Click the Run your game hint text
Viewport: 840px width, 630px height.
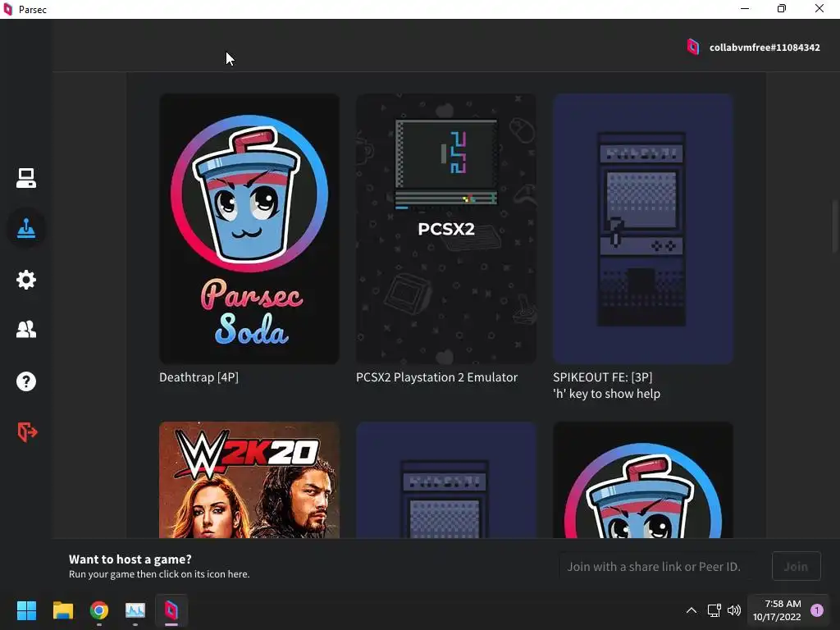click(x=159, y=574)
